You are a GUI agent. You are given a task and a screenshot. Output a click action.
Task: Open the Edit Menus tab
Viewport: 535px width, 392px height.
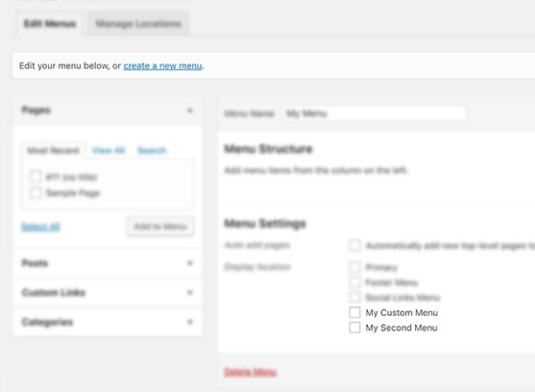pos(50,24)
